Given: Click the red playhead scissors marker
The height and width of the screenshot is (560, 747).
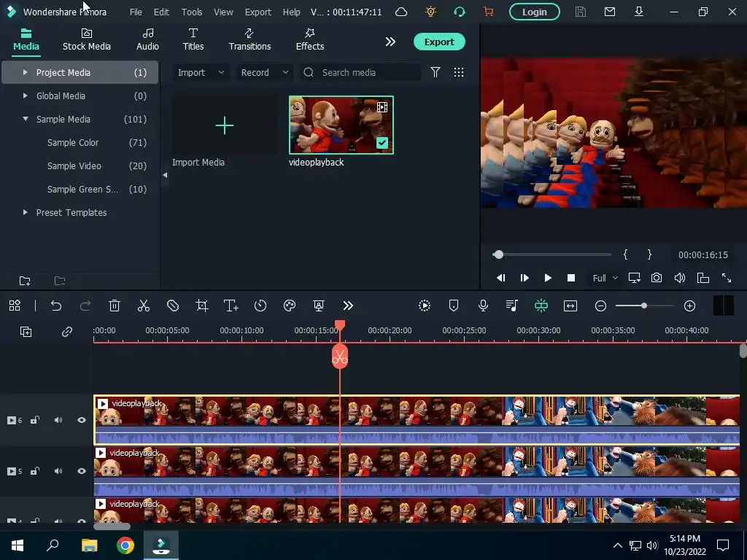Looking at the screenshot, I should point(340,356).
